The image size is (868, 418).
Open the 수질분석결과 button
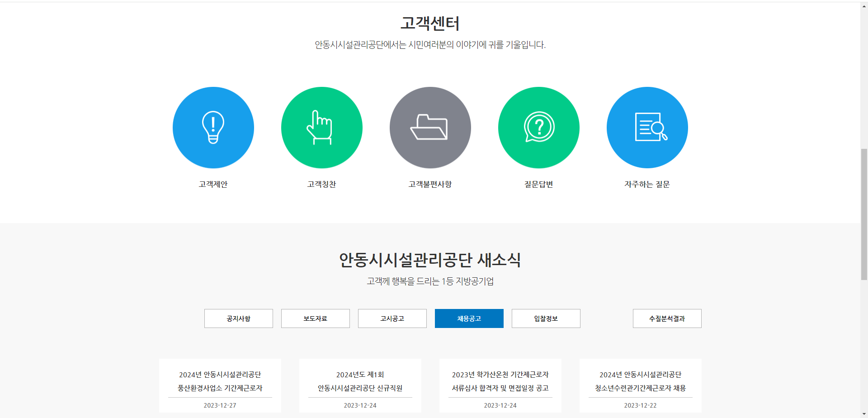667,318
